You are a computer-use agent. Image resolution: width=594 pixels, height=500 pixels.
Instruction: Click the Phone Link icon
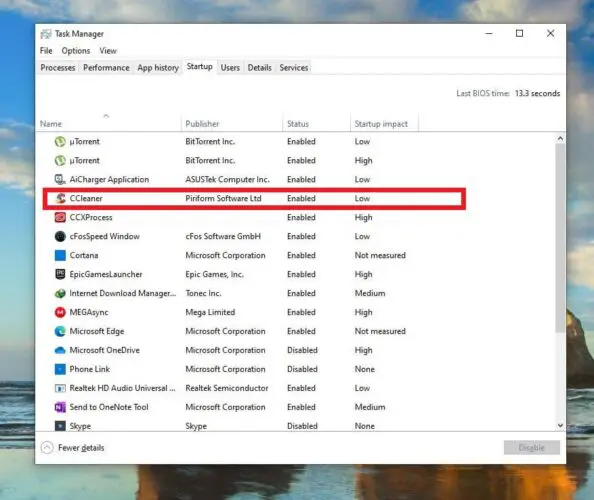point(60,369)
